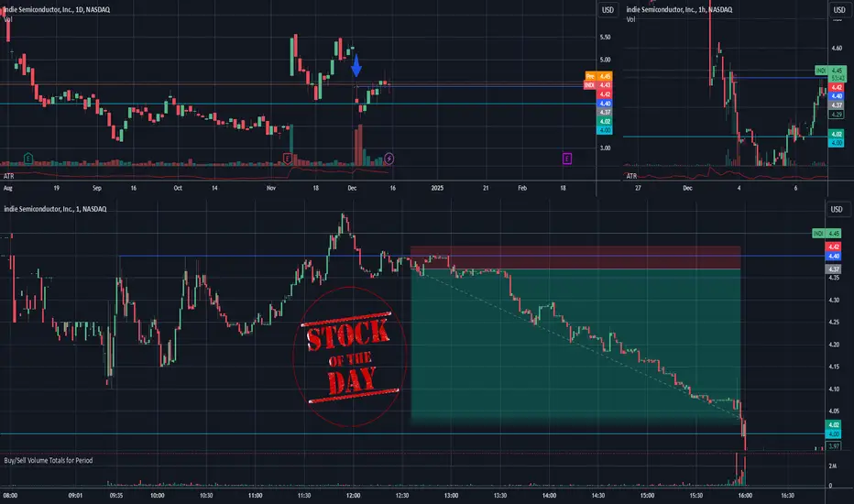Click the red INDI 4.43 price label on daily chart

click(x=598, y=85)
